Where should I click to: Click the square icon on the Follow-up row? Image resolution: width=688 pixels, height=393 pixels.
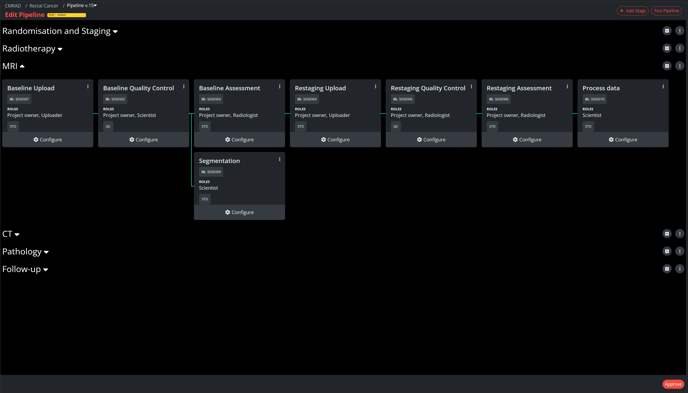tap(667, 269)
